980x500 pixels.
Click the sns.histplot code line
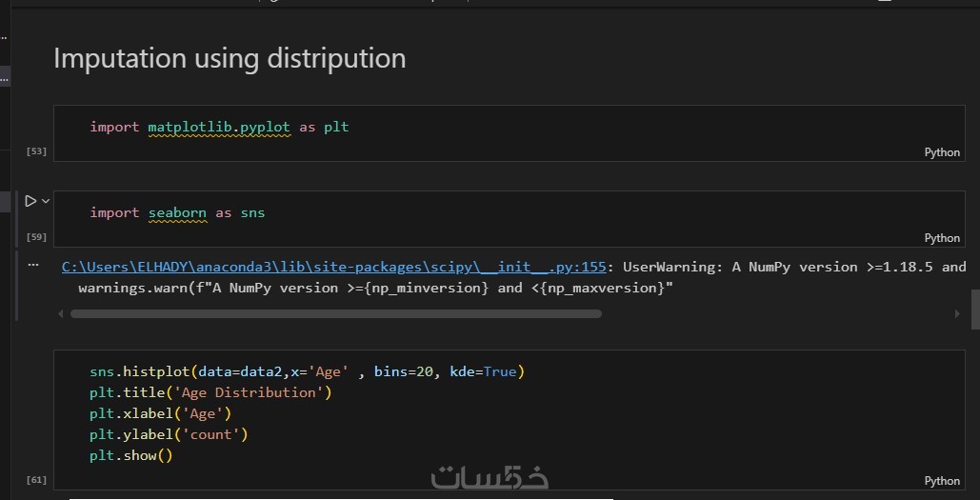307,371
